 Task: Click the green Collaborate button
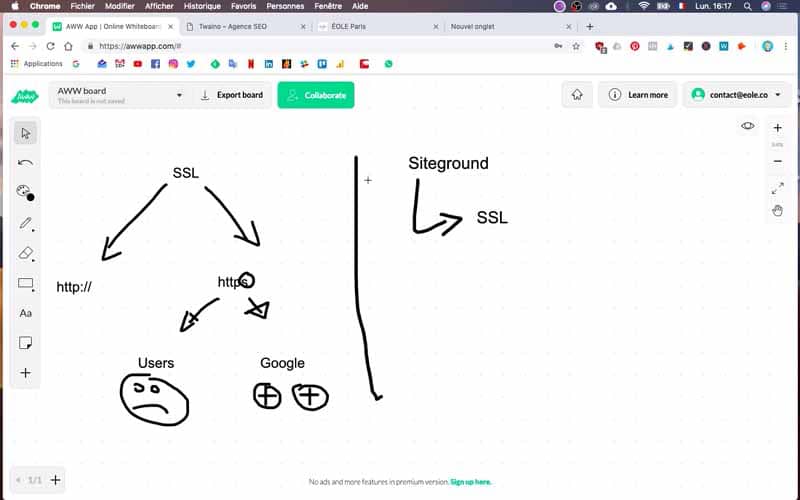click(x=316, y=95)
